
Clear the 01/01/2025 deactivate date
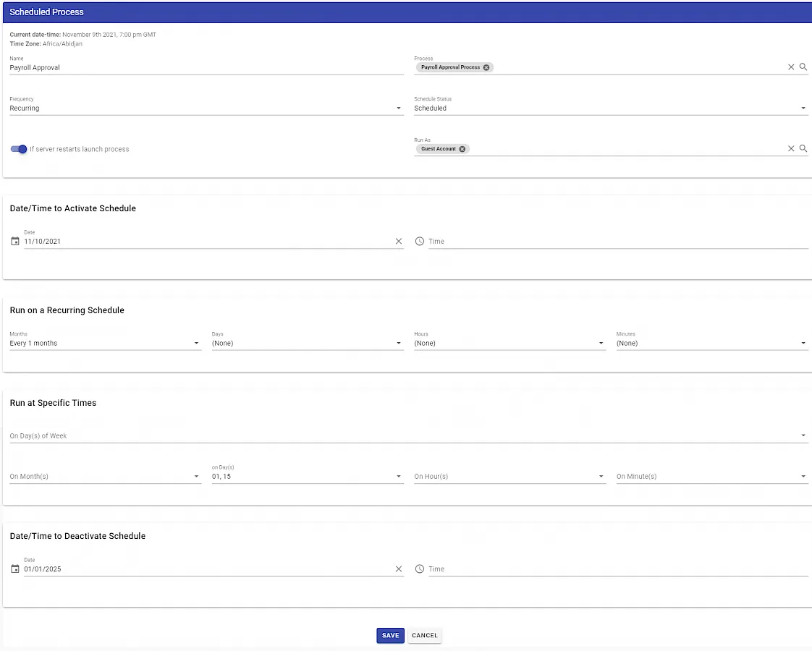[399, 569]
